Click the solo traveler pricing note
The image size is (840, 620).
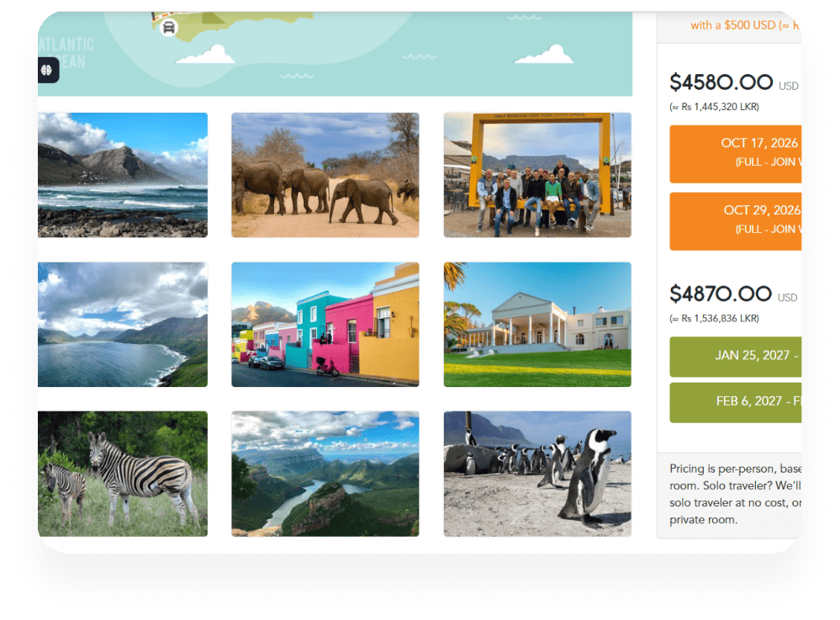coord(736,494)
